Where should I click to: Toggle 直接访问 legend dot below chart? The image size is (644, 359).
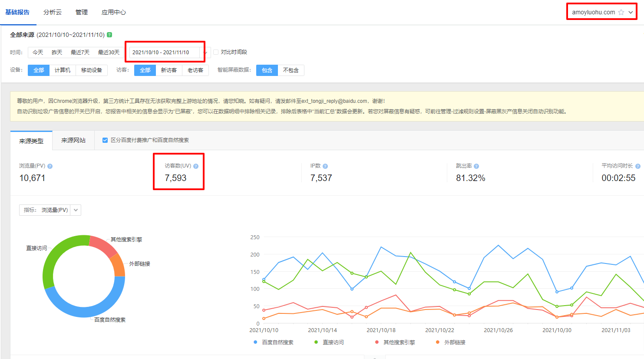click(x=316, y=343)
